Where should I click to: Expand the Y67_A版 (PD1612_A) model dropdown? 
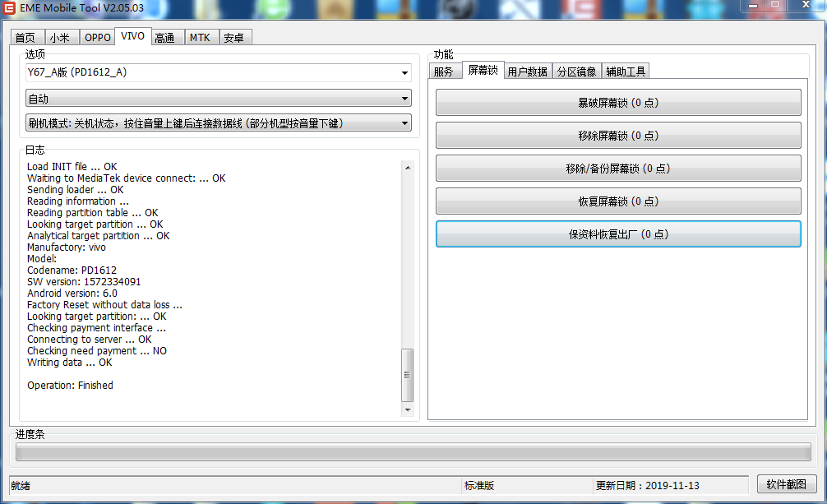point(219,73)
